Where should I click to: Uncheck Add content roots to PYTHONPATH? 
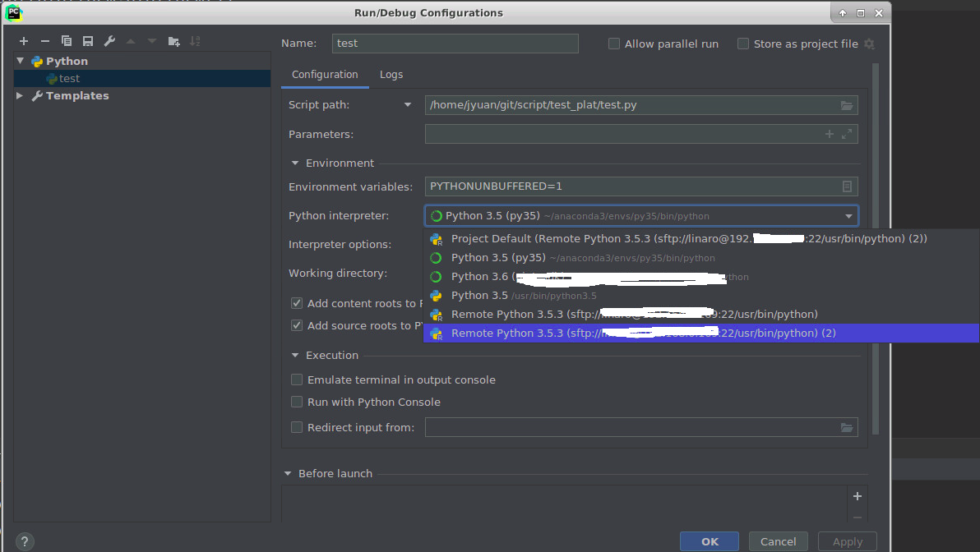[297, 303]
